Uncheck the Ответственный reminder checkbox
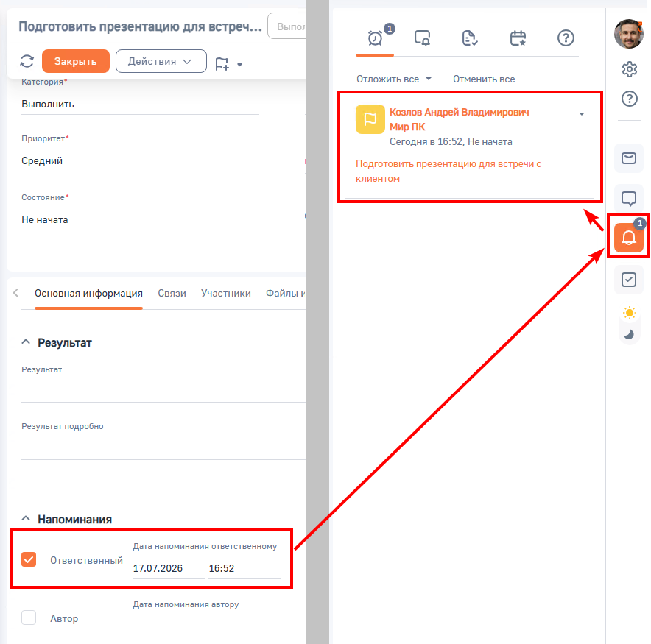651x644 pixels. pyautogui.click(x=29, y=559)
